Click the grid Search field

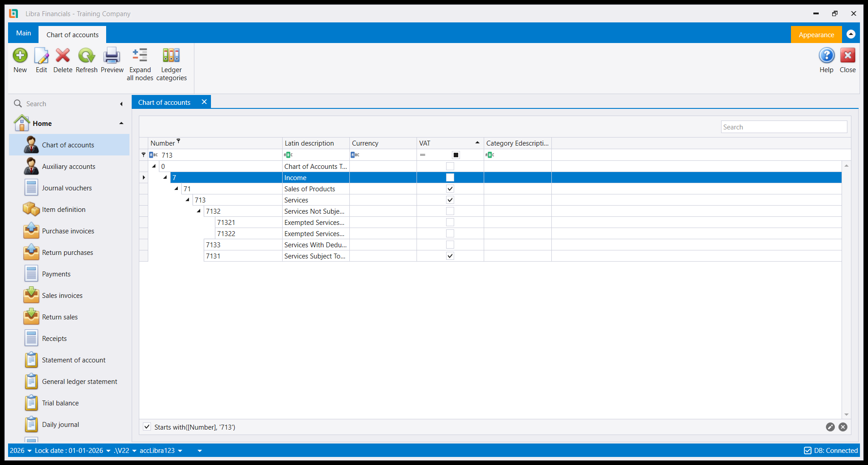pyautogui.click(x=784, y=127)
